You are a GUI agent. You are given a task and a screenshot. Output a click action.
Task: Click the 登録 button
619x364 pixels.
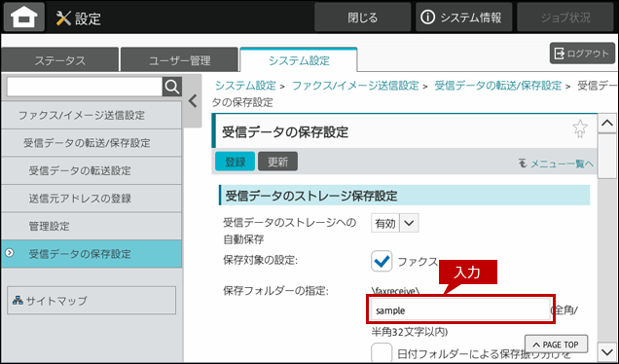point(236,162)
